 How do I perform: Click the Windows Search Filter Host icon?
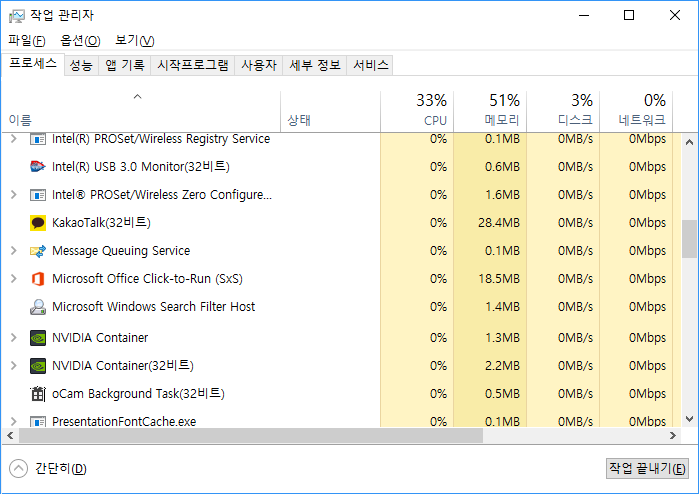coord(37,307)
